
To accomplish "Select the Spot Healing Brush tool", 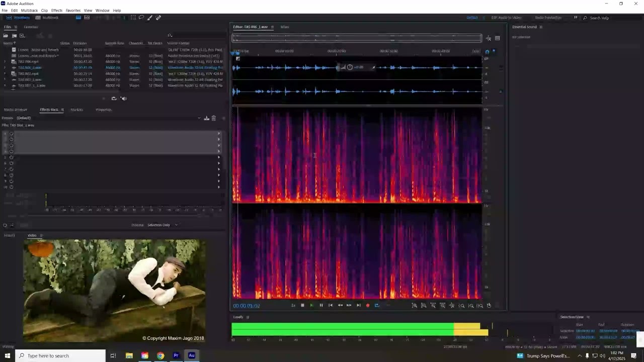I will click(x=158, y=18).
